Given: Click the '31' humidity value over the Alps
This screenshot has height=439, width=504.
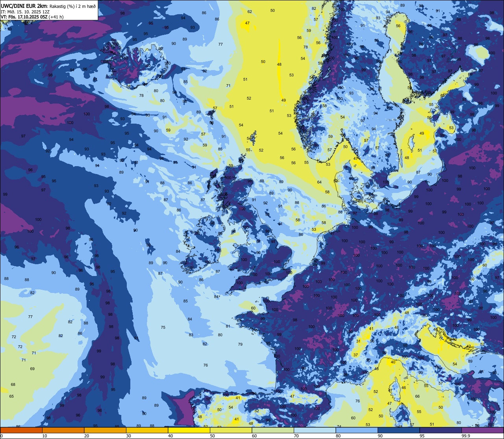Looking at the screenshot, I should coord(358,341).
